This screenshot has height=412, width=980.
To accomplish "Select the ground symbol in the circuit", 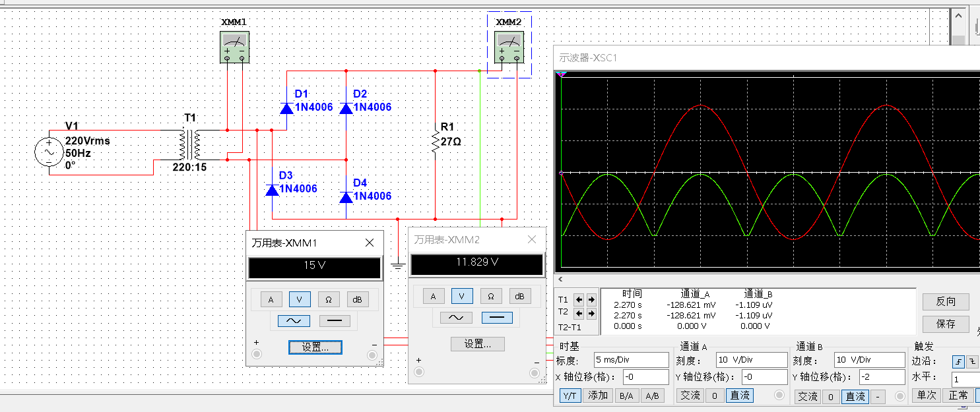I will (x=397, y=266).
